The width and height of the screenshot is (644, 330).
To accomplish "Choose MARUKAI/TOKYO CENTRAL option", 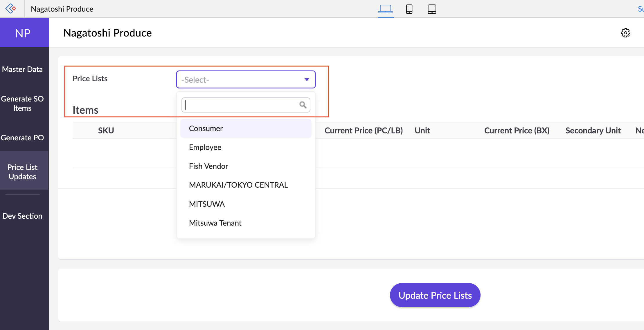I will (x=238, y=185).
